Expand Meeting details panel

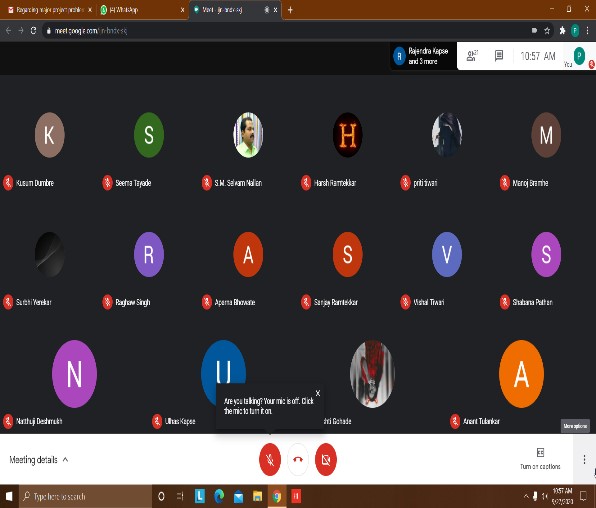coord(39,460)
